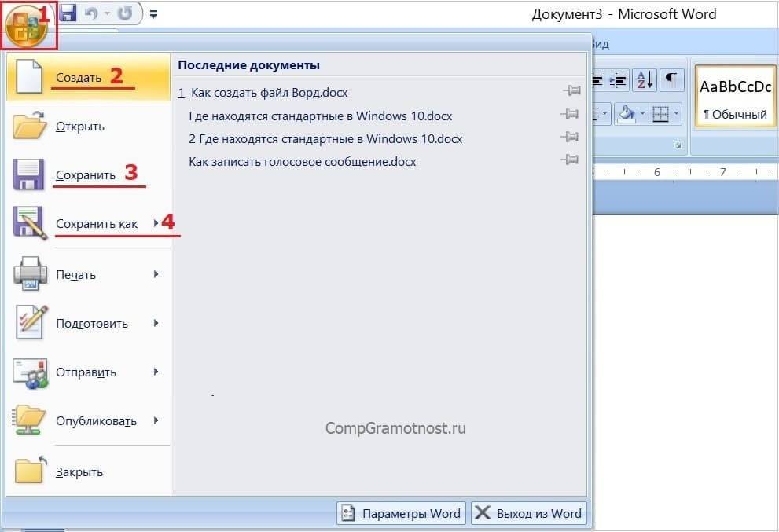Click the Print menu icon

pos(29,274)
